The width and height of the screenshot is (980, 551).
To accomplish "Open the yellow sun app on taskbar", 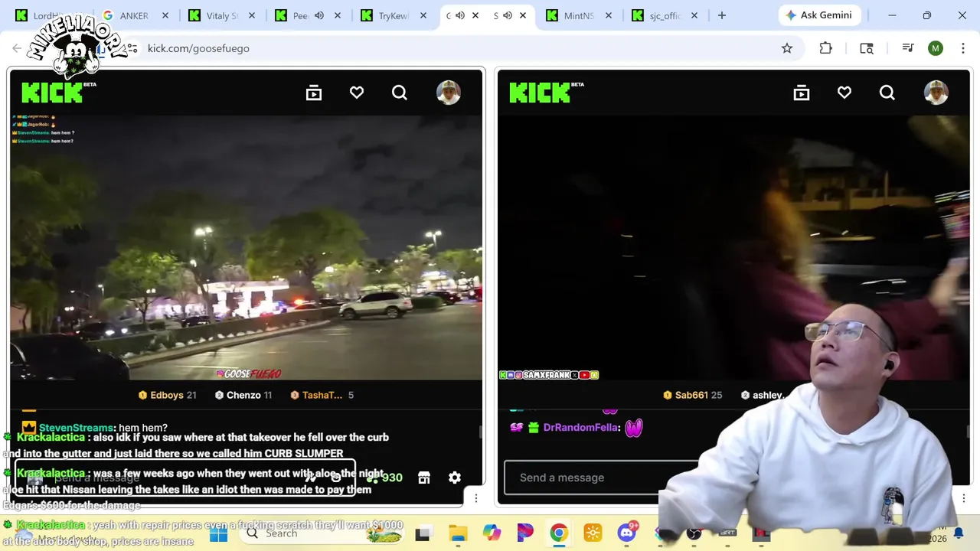I will pos(593,533).
